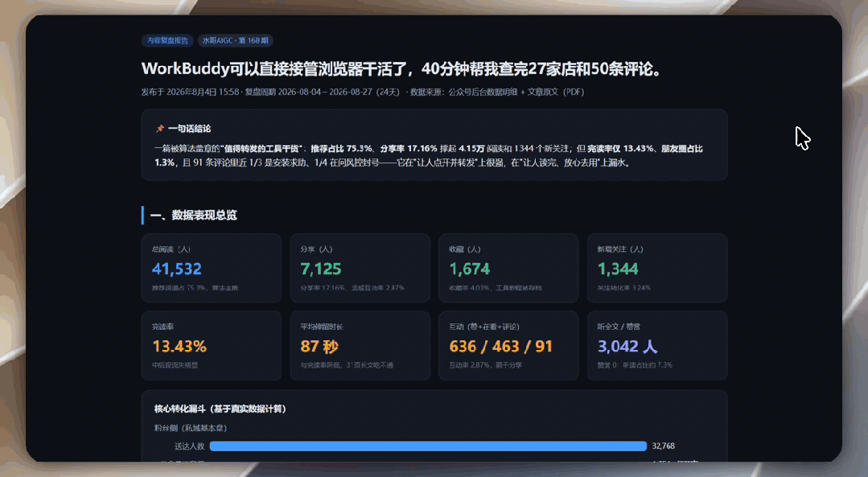The image size is (868, 477).
Task: Click the 一、数据表现总览 section heading
Action: point(194,215)
